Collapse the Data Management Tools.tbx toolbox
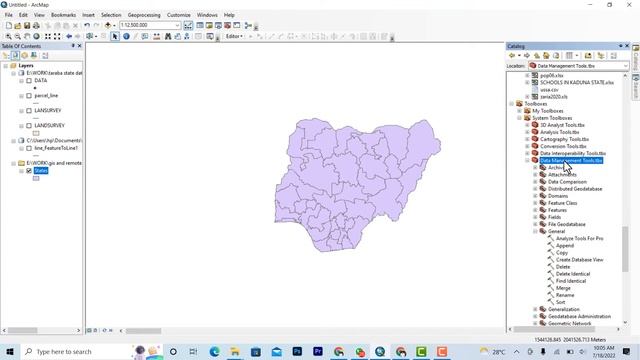The image size is (640, 360). pos(527,160)
